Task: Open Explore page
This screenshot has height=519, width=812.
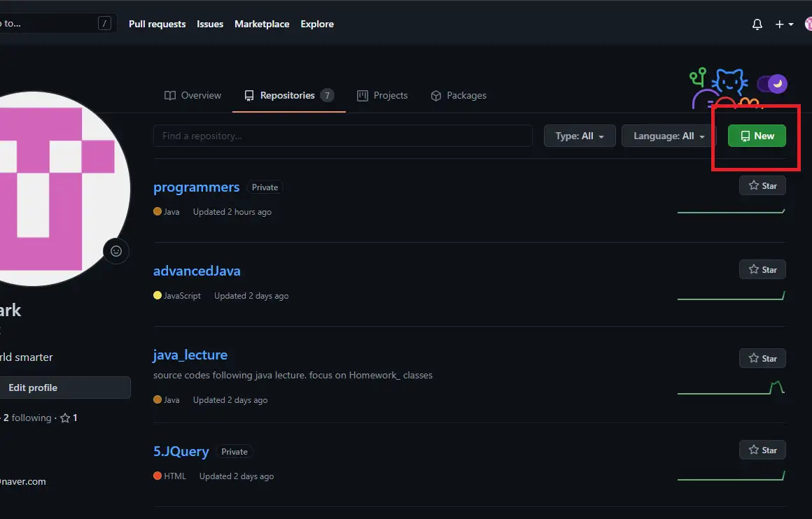Action: (317, 24)
